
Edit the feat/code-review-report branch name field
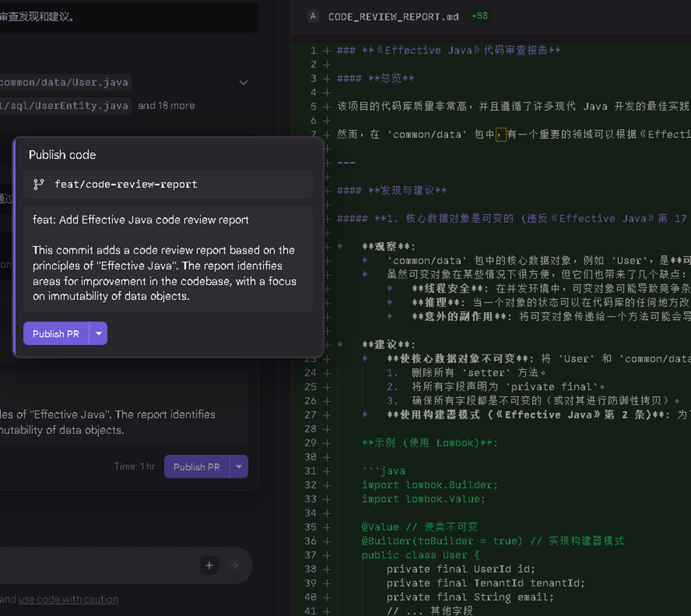click(168, 184)
